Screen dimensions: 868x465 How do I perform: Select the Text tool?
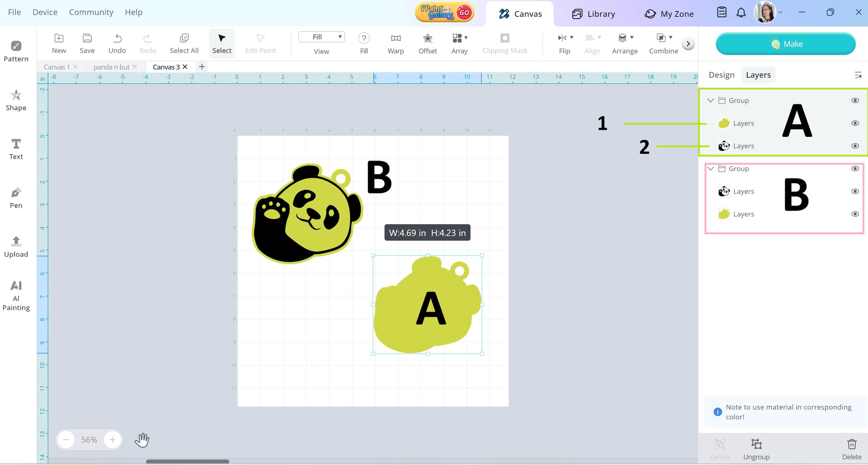(x=16, y=149)
